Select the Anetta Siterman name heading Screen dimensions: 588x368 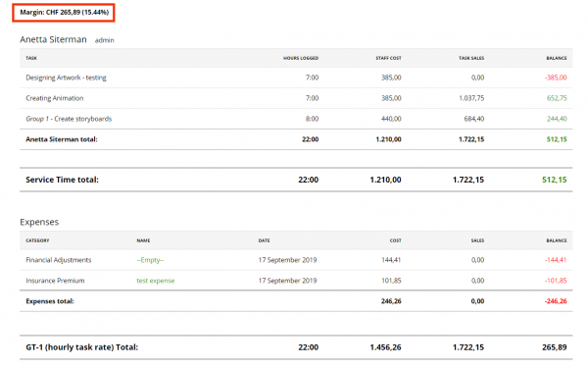pyautogui.click(x=53, y=39)
